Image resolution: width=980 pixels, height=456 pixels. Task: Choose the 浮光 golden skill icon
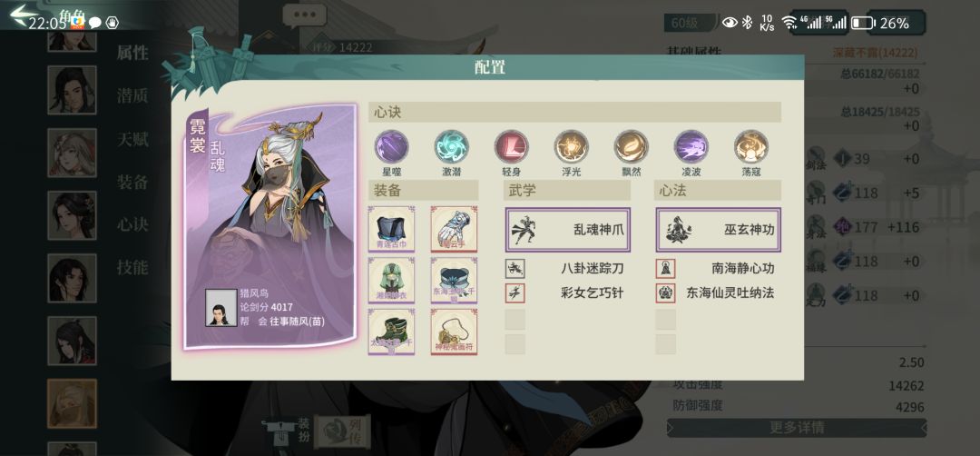[572, 147]
